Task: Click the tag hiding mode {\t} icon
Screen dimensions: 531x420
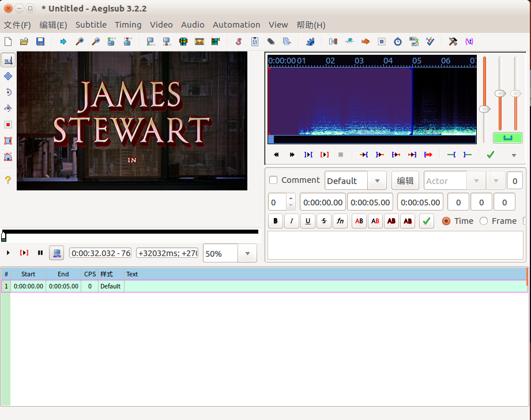Action: [469, 42]
